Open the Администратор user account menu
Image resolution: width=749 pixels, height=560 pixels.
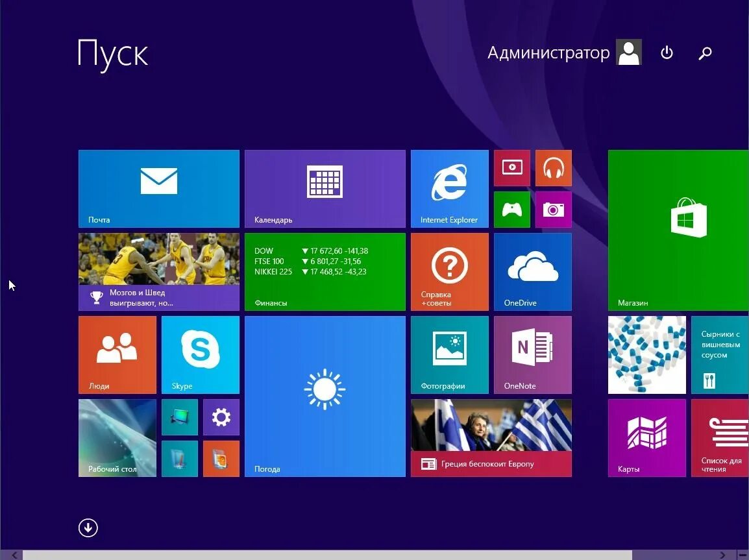[564, 53]
